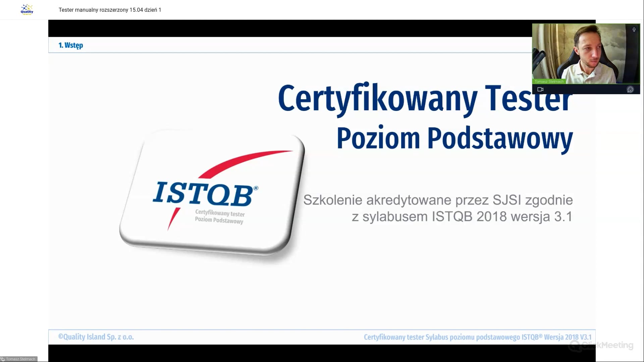Click the title 'Tester manualny rozszerzony 15.04 dzień 1'
This screenshot has height=362, width=644.
[110, 10]
